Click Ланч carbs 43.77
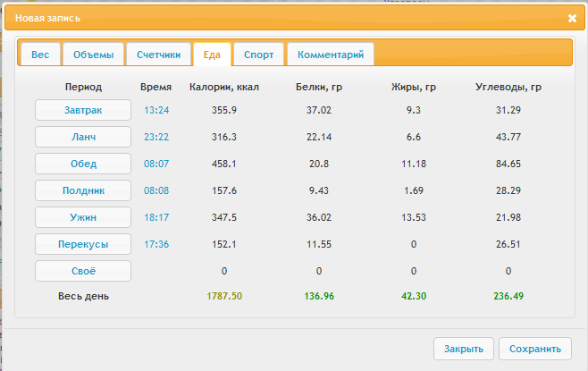Screen dimensions: 588x371 pyautogui.click(x=508, y=137)
